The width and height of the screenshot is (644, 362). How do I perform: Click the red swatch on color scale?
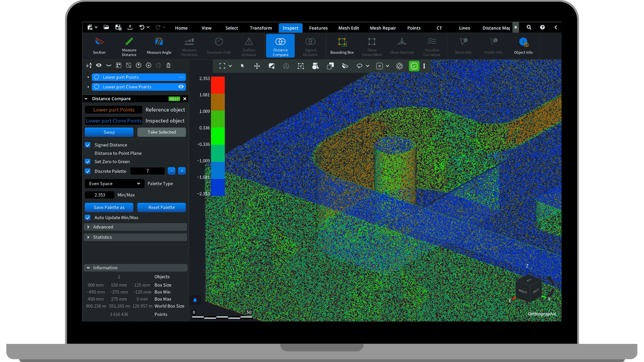click(218, 85)
